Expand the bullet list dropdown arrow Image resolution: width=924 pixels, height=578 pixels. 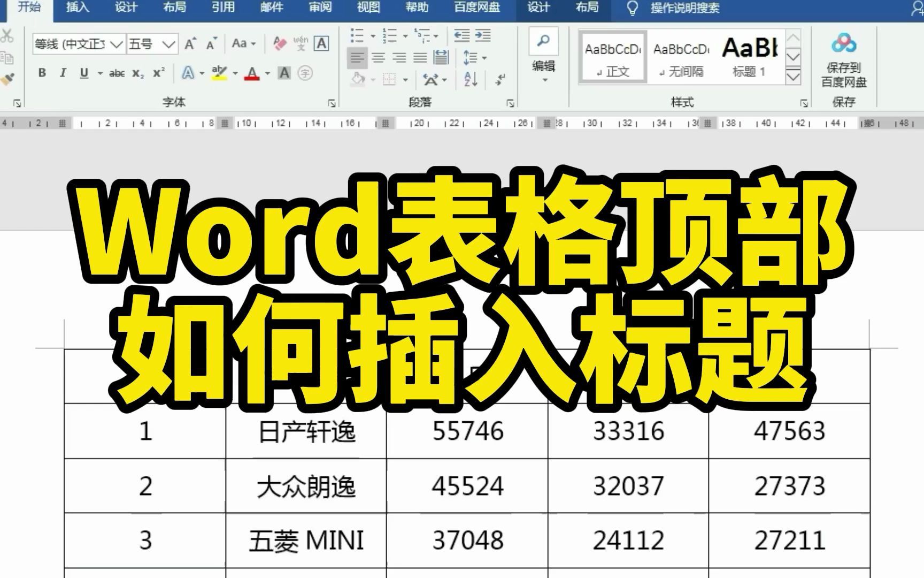[x=373, y=36]
